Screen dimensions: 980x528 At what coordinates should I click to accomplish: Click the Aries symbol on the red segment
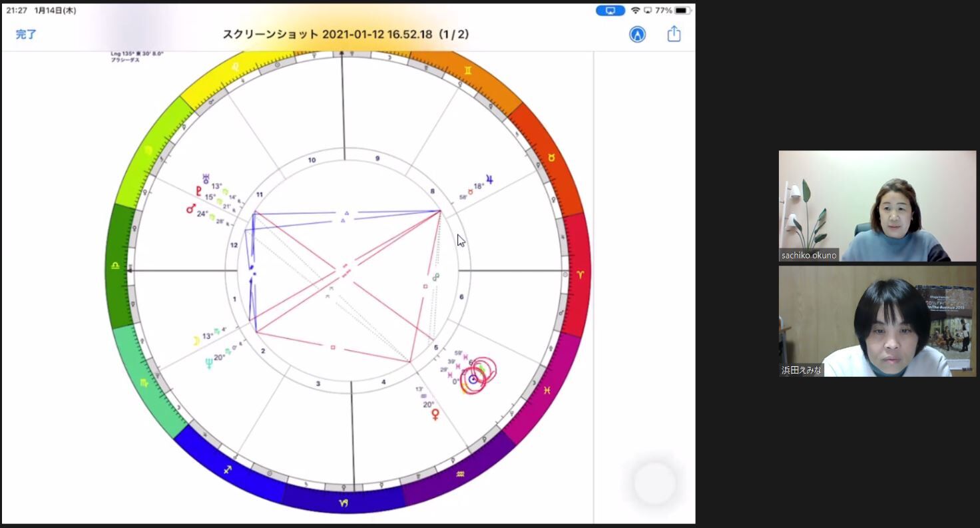[x=580, y=274]
